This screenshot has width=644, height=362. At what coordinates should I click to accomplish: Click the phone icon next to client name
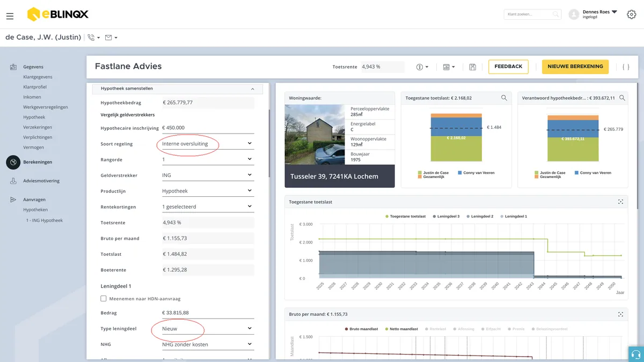click(91, 38)
